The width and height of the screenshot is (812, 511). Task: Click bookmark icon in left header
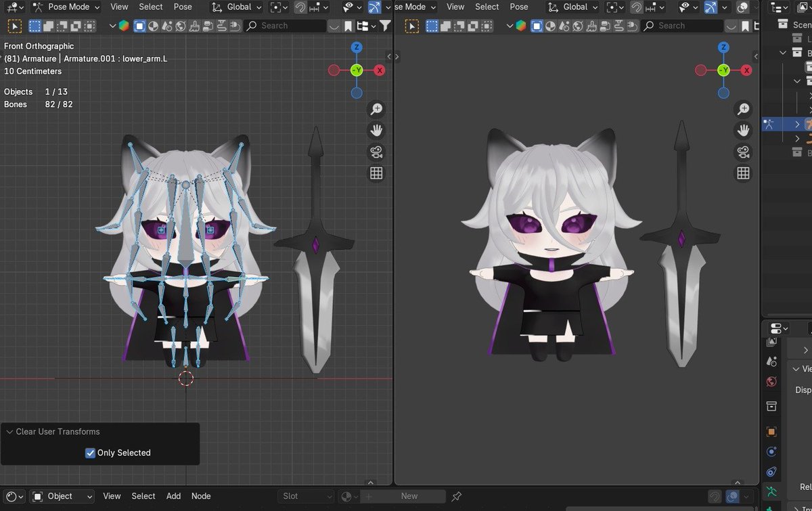[348, 26]
